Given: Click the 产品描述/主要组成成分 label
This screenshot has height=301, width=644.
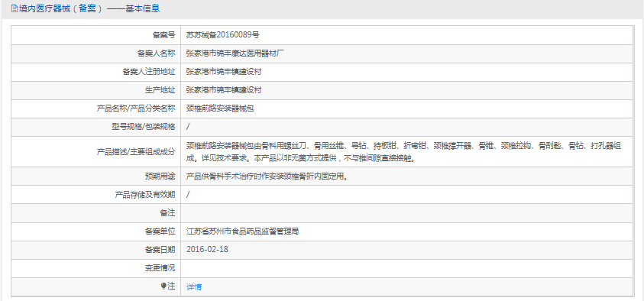Looking at the screenshot, I should pyautogui.click(x=136, y=151).
